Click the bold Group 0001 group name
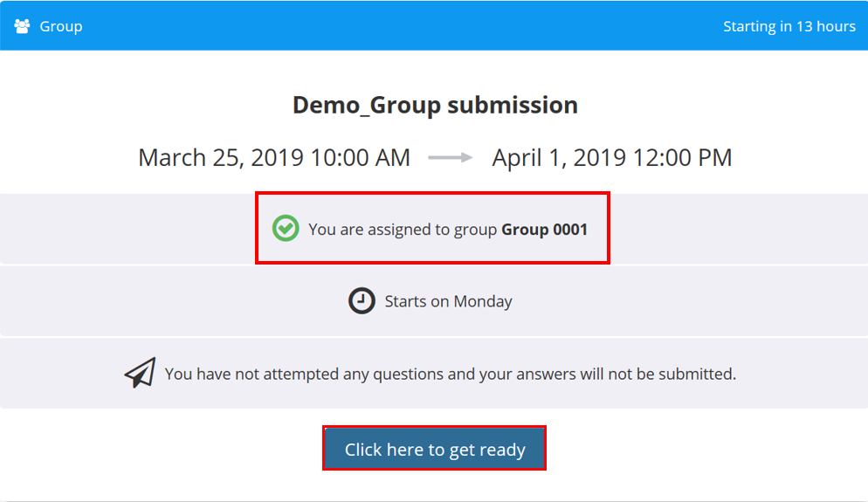 544,229
